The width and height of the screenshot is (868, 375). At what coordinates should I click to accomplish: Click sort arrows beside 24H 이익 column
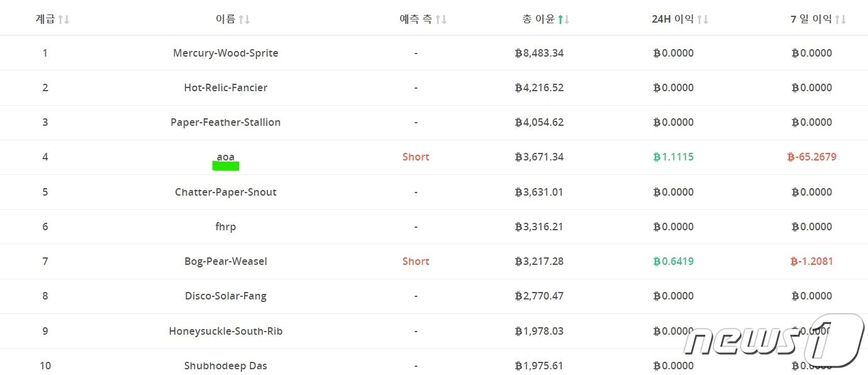click(703, 20)
